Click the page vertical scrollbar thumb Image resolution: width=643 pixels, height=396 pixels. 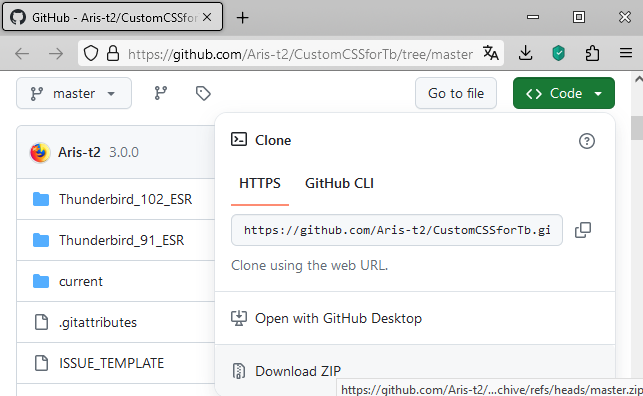click(x=637, y=128)
